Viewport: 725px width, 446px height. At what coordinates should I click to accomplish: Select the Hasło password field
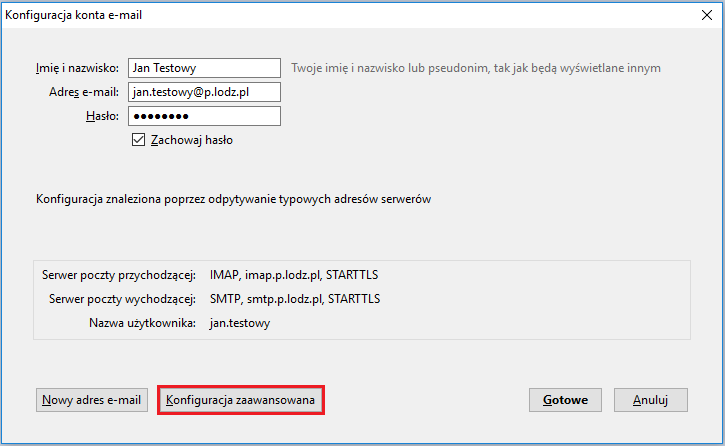(204, 116)
